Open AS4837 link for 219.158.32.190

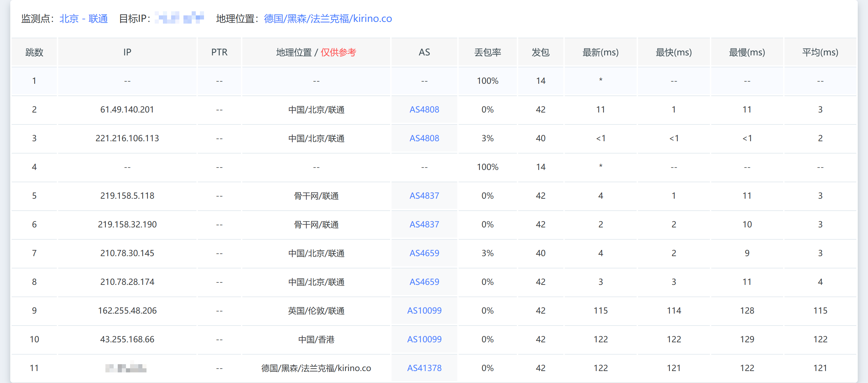click(x=424, y=224)
